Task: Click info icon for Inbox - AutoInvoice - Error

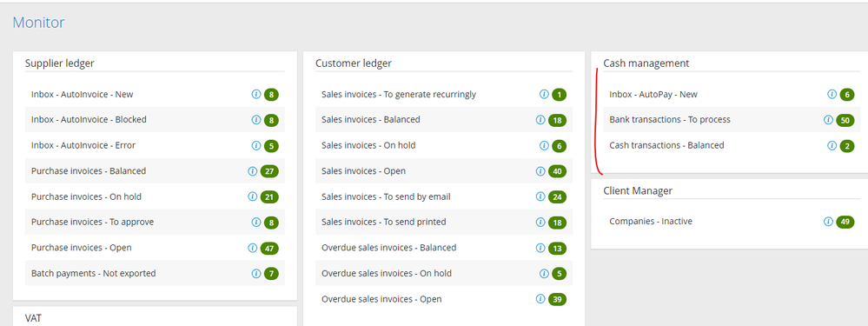Action: pos(255,145)
